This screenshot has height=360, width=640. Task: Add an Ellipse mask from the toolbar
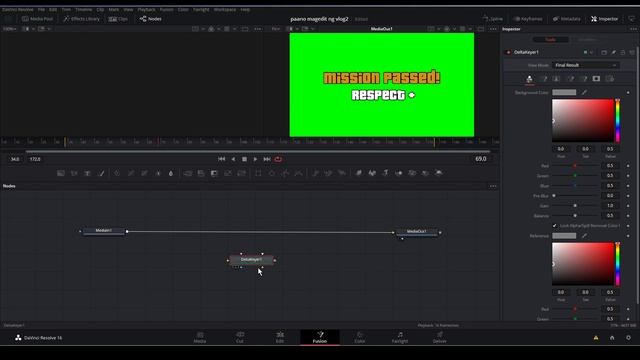pos(272,173)
